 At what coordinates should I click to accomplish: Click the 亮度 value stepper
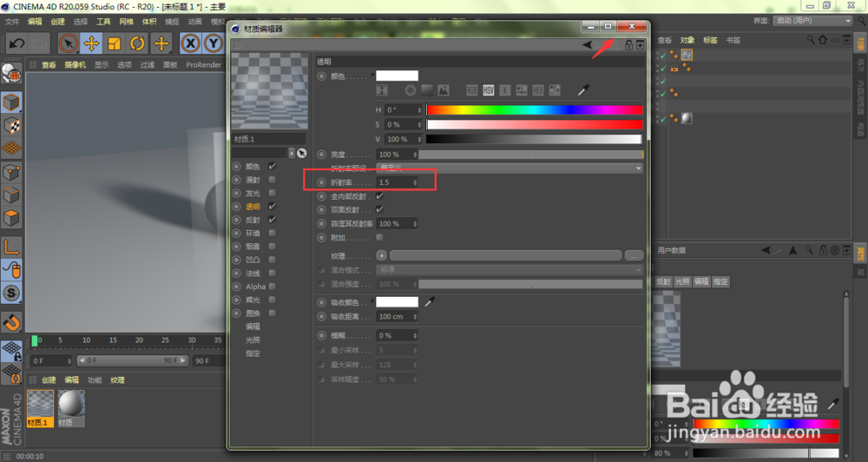pyautogui.click(x=415, y=155)
